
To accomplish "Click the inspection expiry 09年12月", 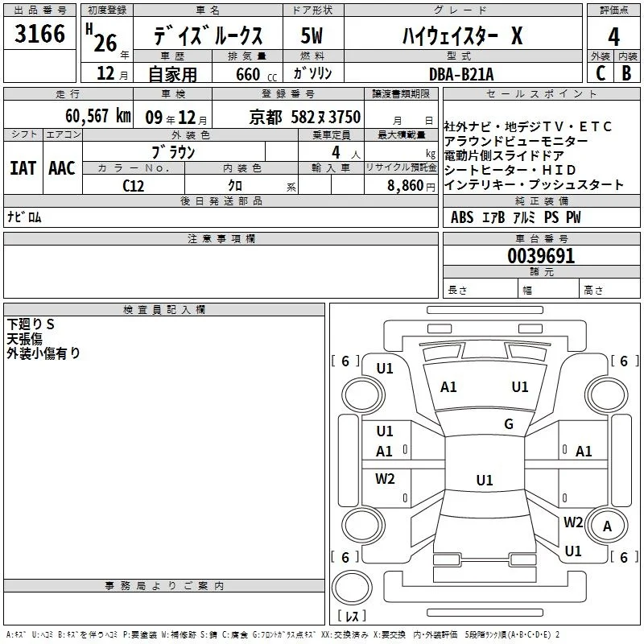I will [x=176, y=118].
